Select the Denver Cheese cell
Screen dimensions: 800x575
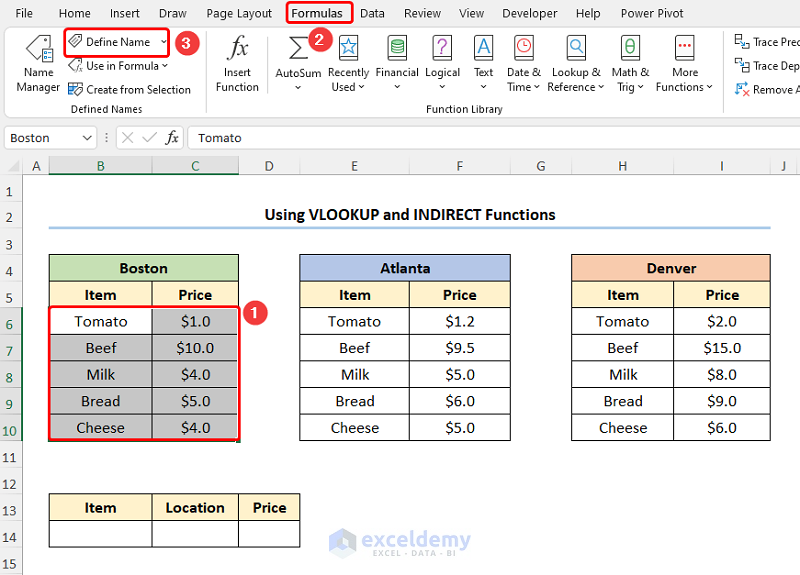coord(622,428)
